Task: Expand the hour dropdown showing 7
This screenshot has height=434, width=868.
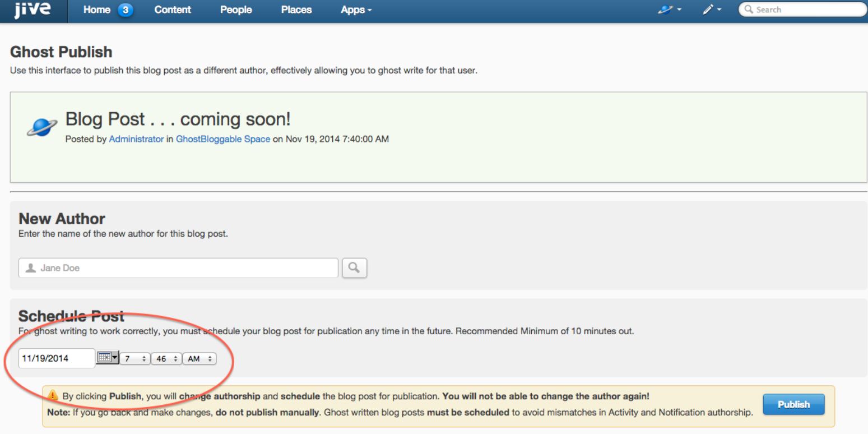Action: (135, 359)
